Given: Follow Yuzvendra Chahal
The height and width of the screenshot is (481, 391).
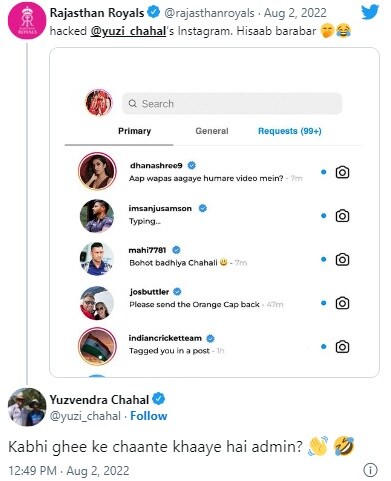Looking at the screenshot, I should [149, 416].
